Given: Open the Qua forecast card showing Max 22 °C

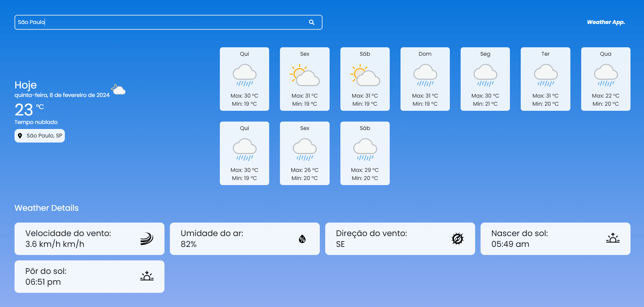Looking at the screenshot, I should tap(606, 79).
